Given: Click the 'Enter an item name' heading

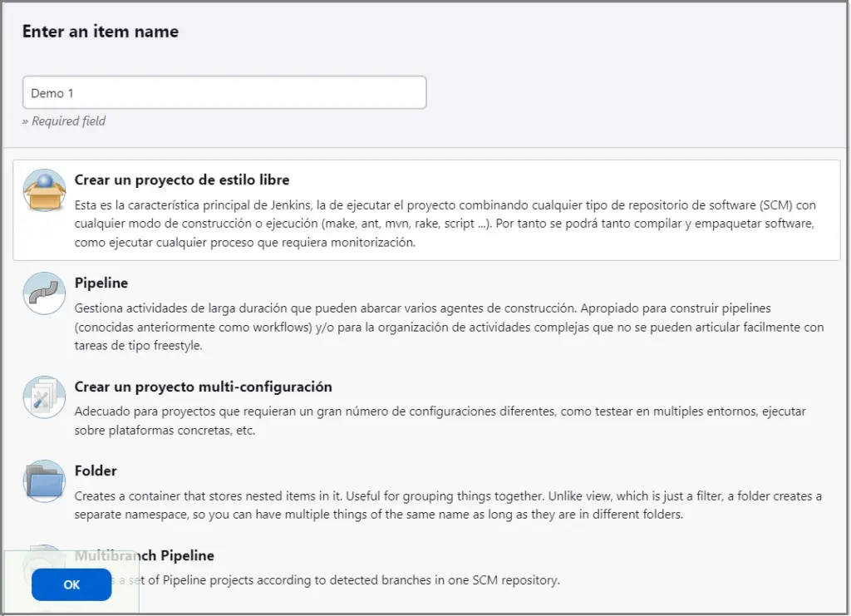Looking at the screenshot, I should click(101, 32).
